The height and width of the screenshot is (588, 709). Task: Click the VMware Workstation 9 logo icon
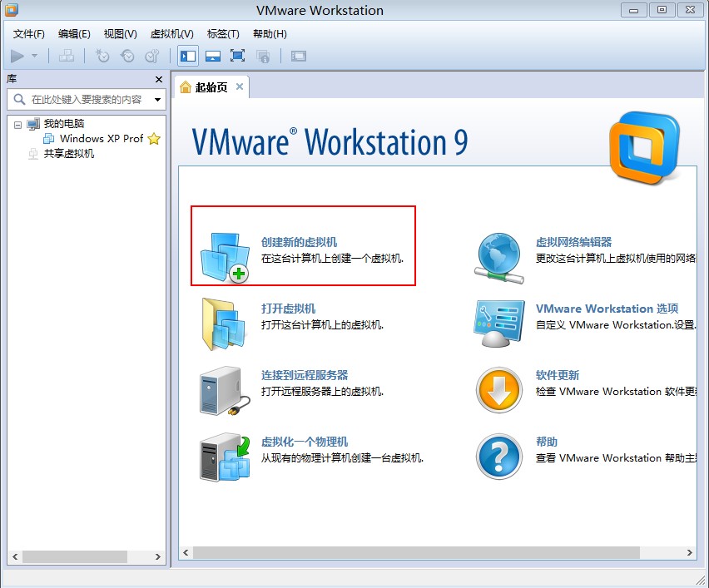point(644,148)
